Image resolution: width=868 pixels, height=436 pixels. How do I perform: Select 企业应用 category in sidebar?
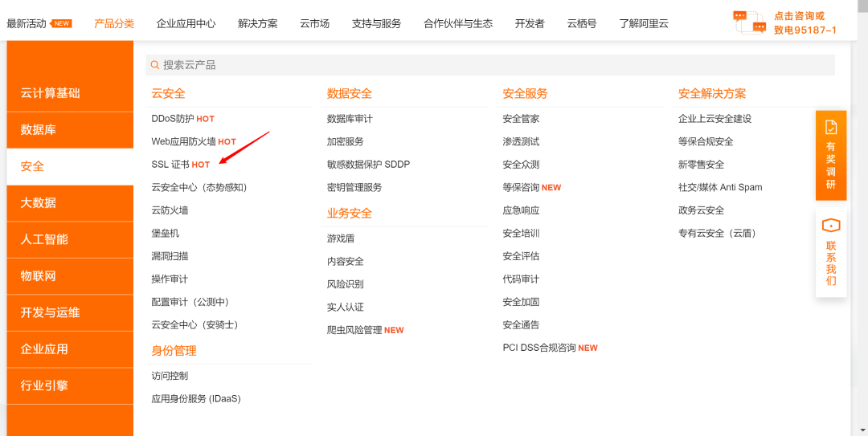70,349
